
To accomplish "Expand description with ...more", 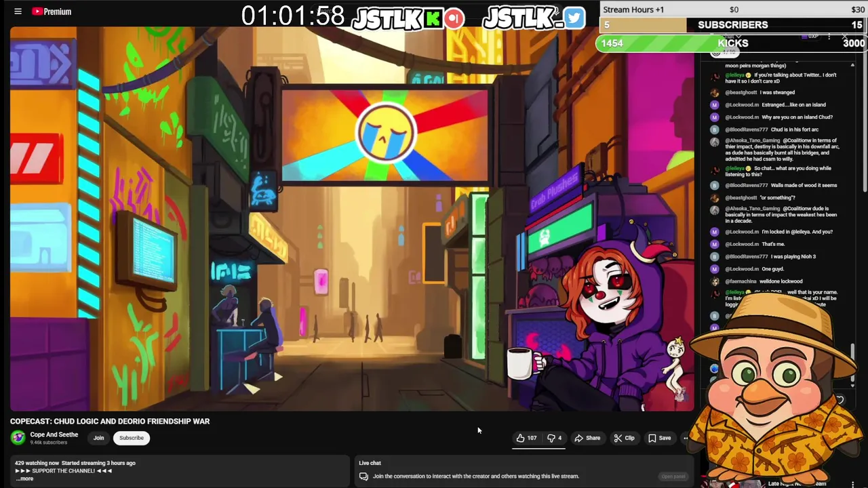I will click(24, 479).
